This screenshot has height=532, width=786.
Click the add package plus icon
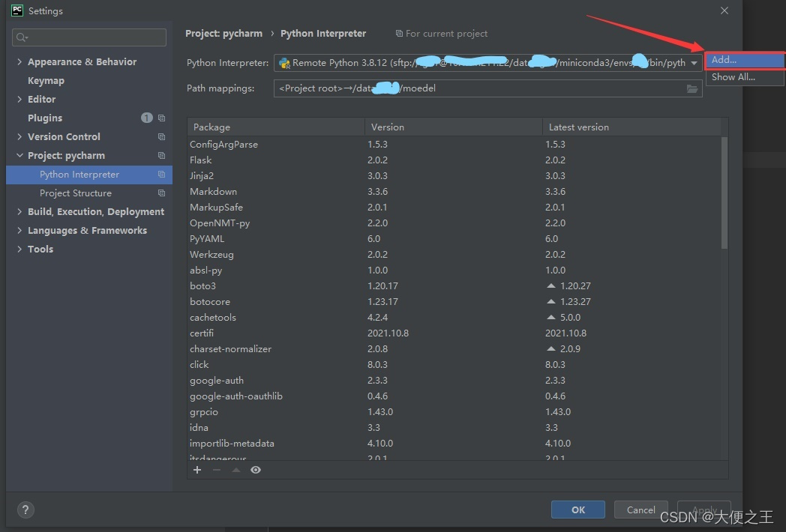coord(197,470)
